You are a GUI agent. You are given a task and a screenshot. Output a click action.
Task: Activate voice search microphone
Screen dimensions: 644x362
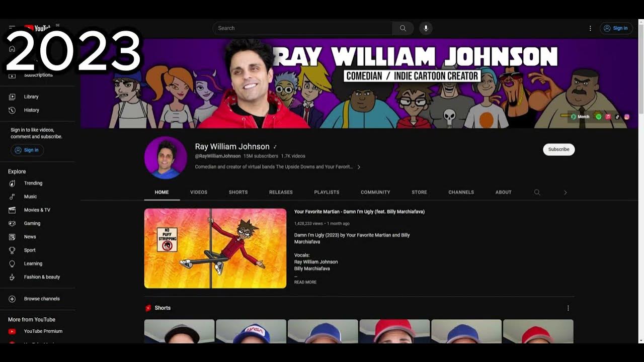(x=426, y=28)
